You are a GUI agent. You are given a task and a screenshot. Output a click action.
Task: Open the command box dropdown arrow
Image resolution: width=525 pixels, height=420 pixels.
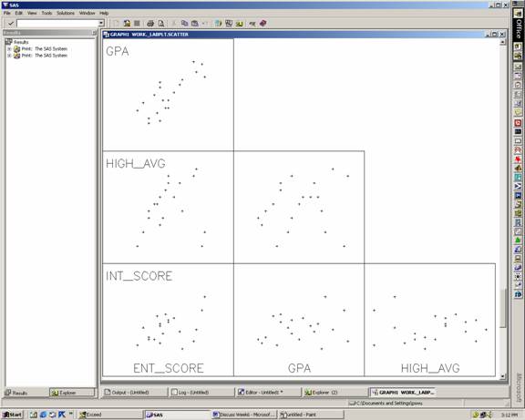click(x=101, y=23)
